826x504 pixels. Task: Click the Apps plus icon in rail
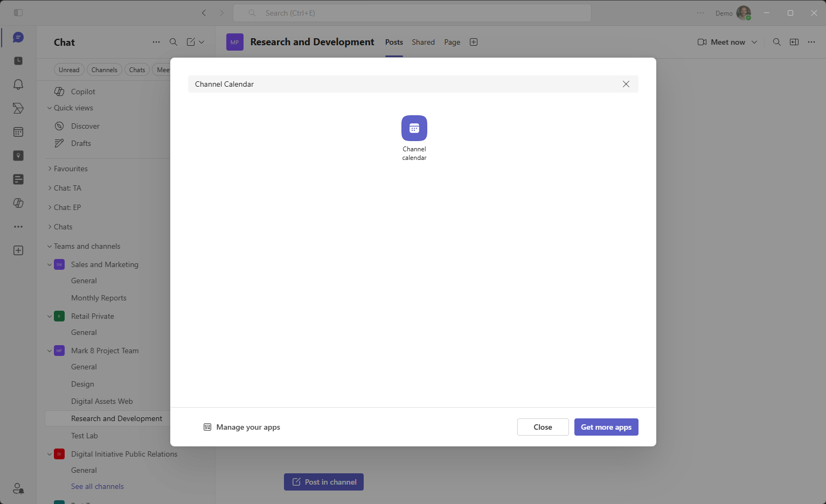coord(18,250)
